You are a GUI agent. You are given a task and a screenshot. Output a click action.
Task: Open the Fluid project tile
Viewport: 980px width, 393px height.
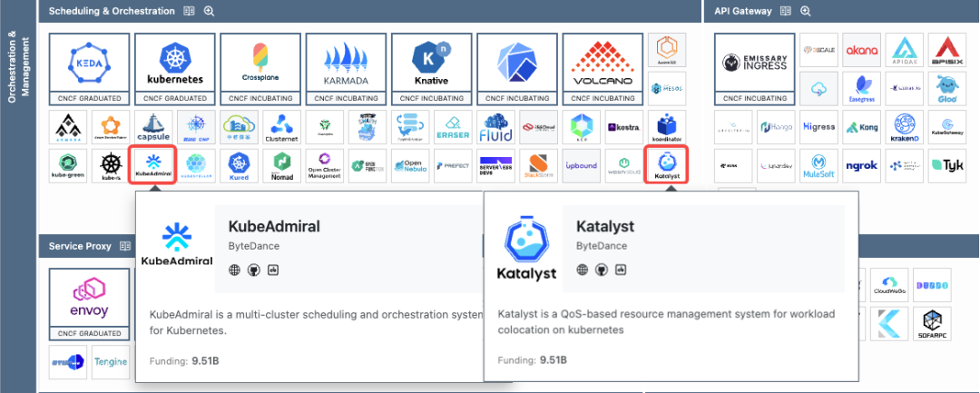pyautogui.click(x=495, y=127)
